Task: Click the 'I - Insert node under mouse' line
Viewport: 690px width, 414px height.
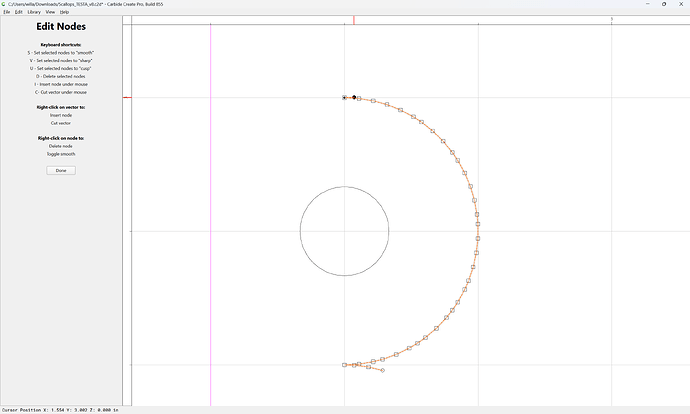Action: pos(61,84)
